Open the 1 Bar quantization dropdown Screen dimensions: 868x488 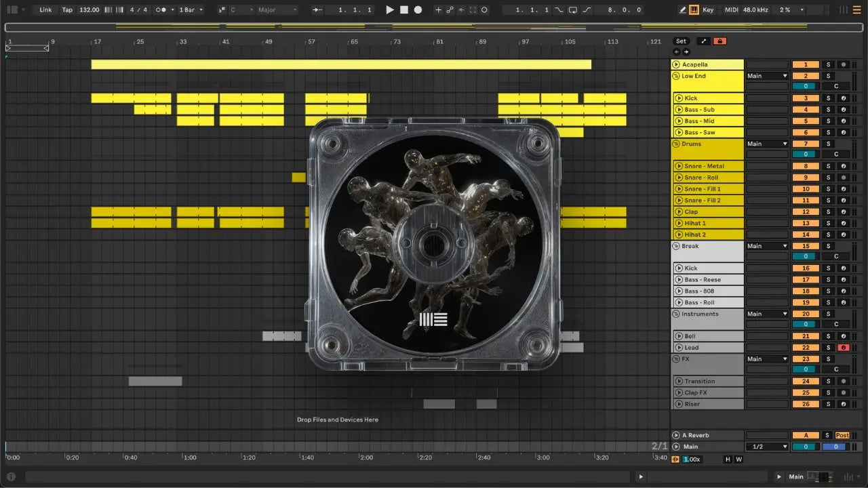[191, 10]
